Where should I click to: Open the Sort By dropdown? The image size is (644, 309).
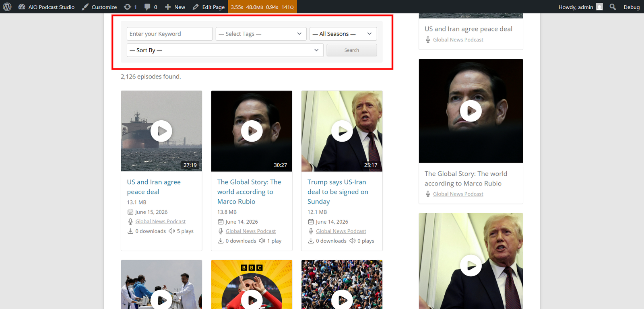coord(225,50)
